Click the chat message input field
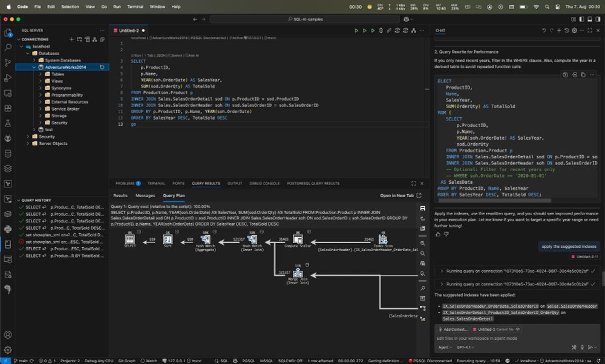This screenshot has height=364, width=605. coord(516,338)
